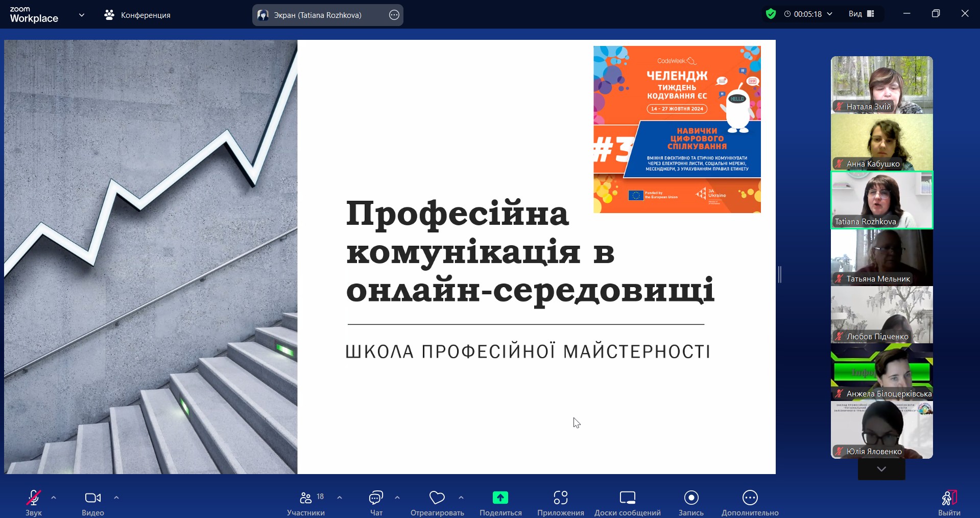The width and height of the screenshot is (980, 518).
Task: Open the Zoom Workplace dropdown menu
Action: point(81,15)
